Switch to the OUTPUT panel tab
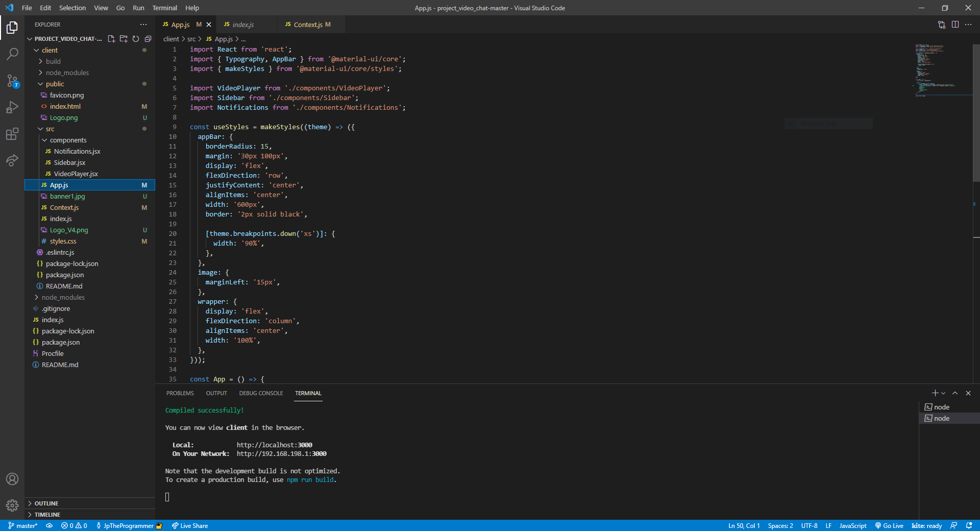980x531 pixels. click(x=216, y=393)
